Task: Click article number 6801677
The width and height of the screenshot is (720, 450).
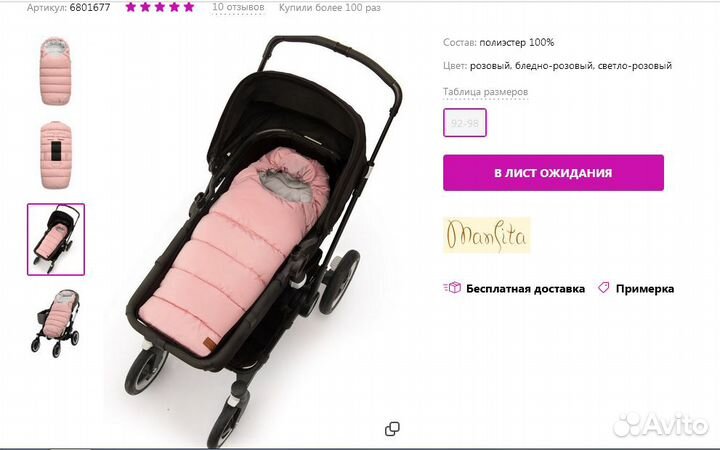Action: 90,7
